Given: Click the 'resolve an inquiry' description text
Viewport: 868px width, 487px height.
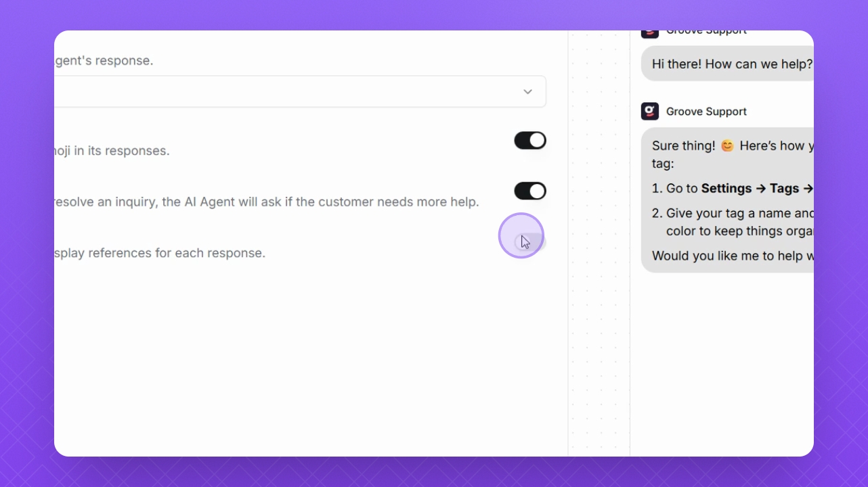Looking at the screenshot, I should (267, 202).
